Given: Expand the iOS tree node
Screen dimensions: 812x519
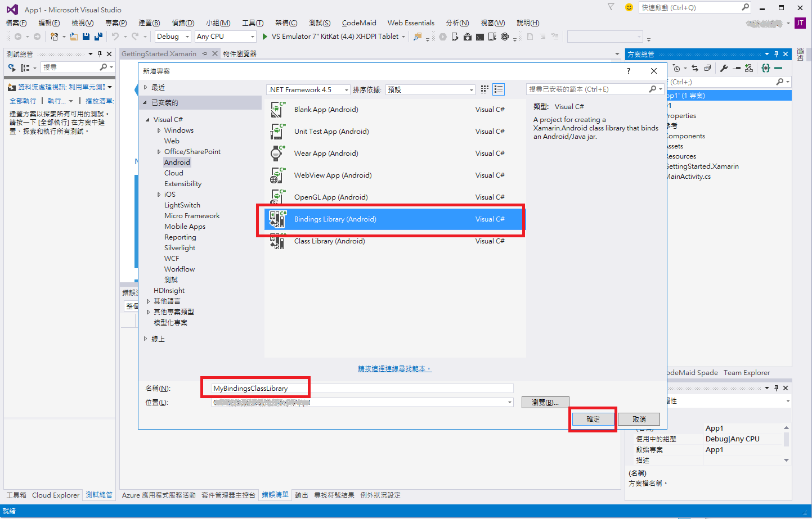Looking at the screenshot, I should click(x=159, y=195).
